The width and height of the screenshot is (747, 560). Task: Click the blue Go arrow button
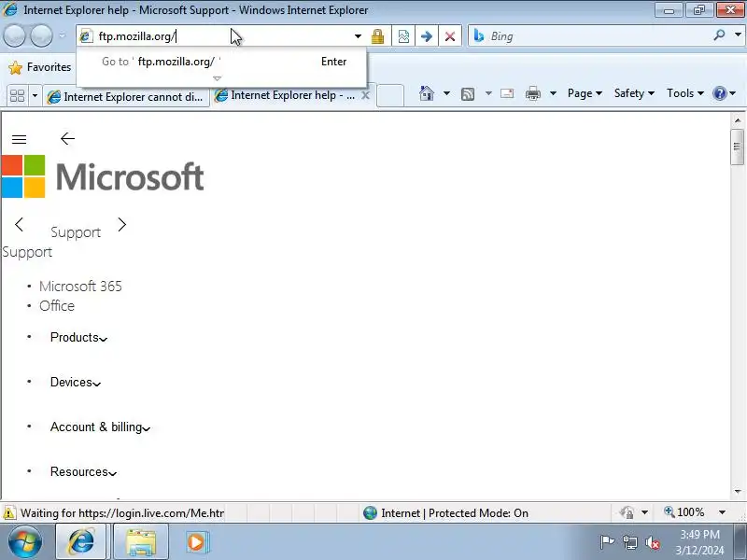[427, 36]
